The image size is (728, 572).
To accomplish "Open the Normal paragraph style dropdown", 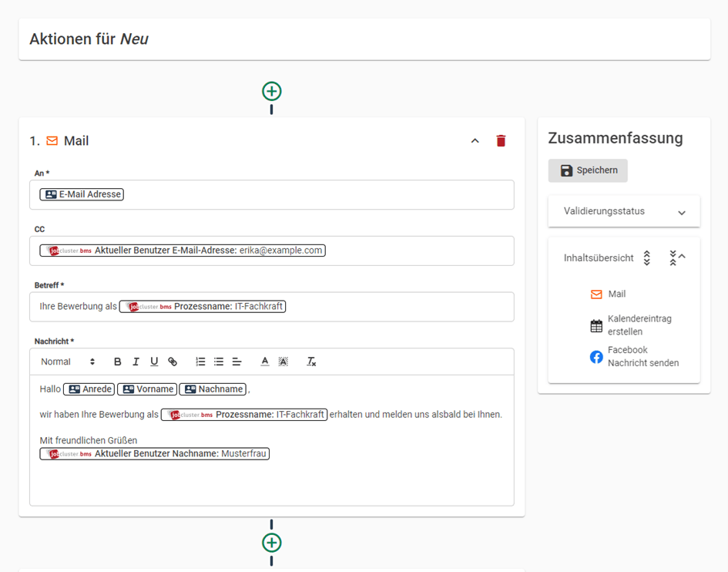I will 68,362.
